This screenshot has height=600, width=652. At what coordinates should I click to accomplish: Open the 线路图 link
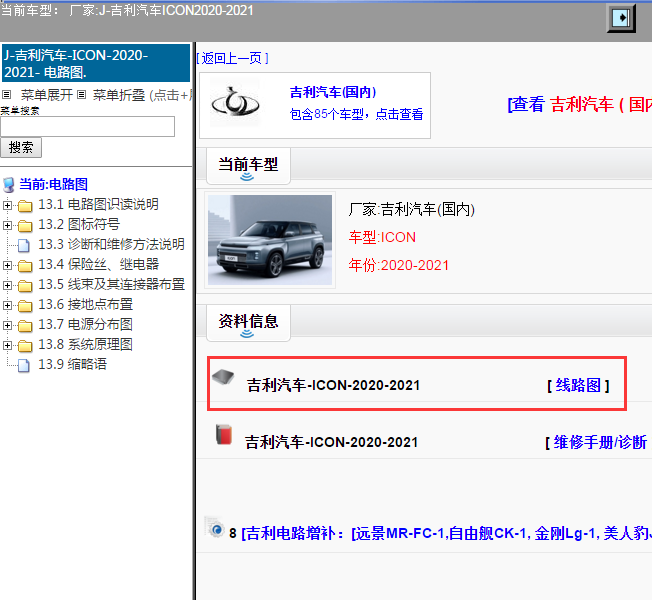point(578,385)
